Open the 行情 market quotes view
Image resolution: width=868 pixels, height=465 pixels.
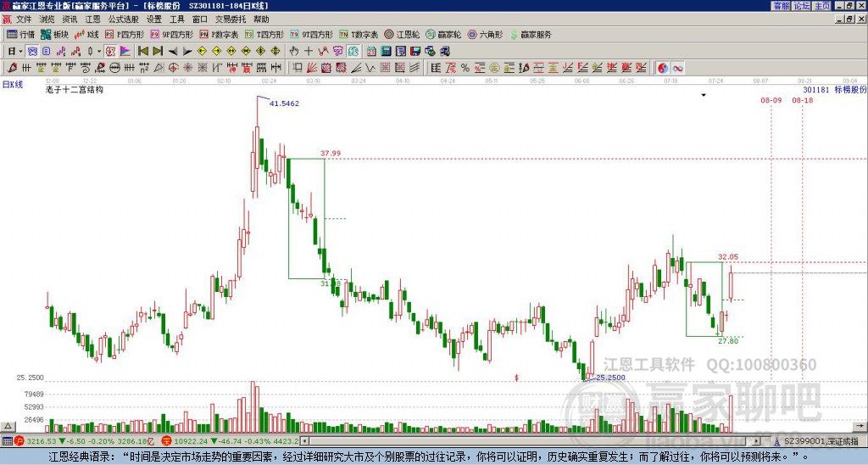click(20, 34)
